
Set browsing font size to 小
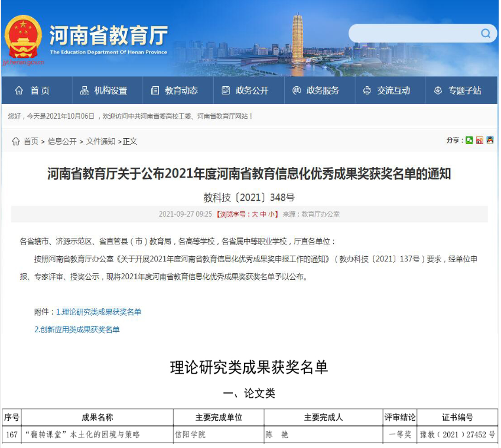click(x=271, y=214)
